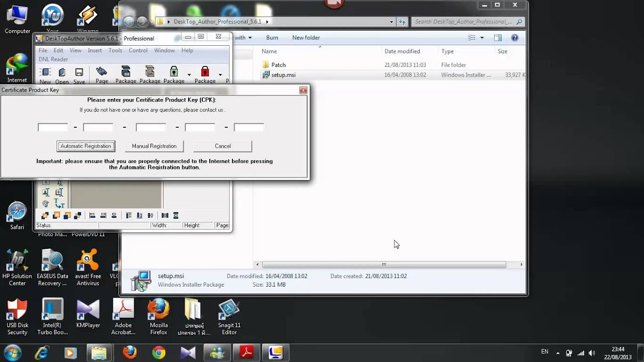Click the align bottom edges icon

(139, 215)
